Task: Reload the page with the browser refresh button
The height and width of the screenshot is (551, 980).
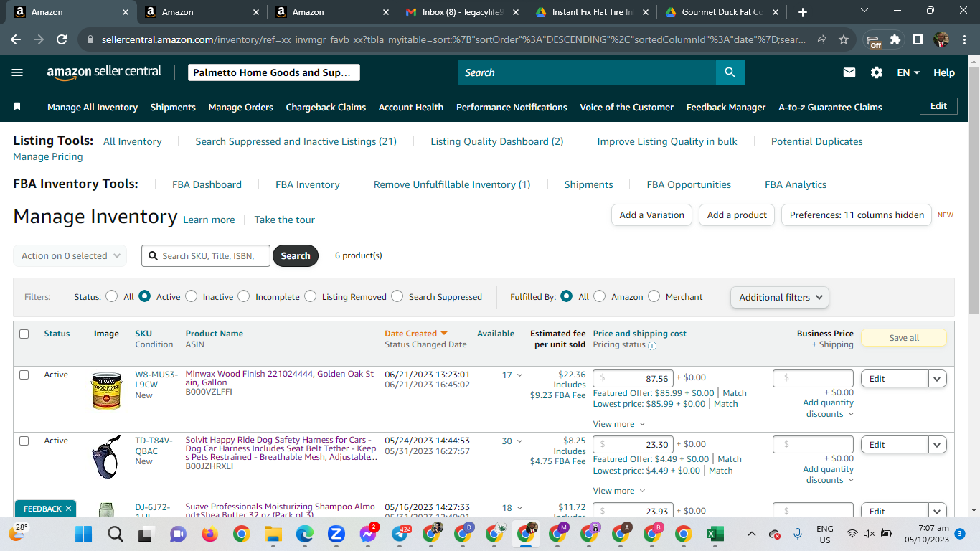Action: (62, 40)
